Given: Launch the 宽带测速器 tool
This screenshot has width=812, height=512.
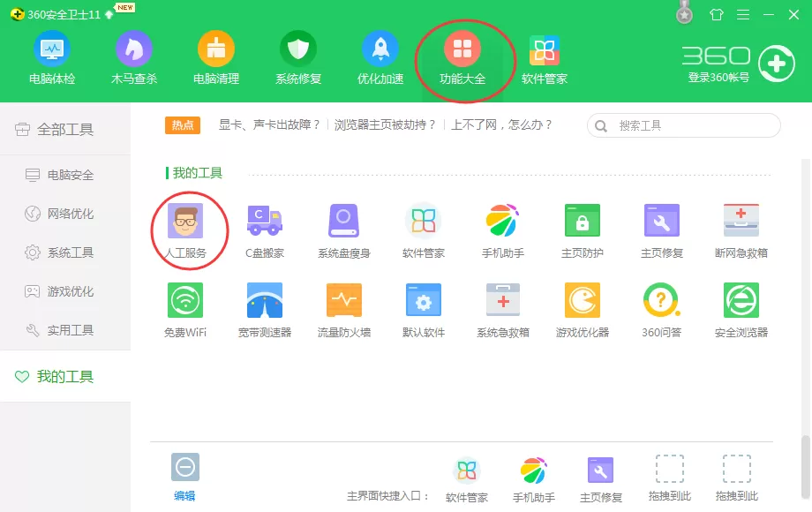Looking at the screenshot, I should click(x=265, y=310).
